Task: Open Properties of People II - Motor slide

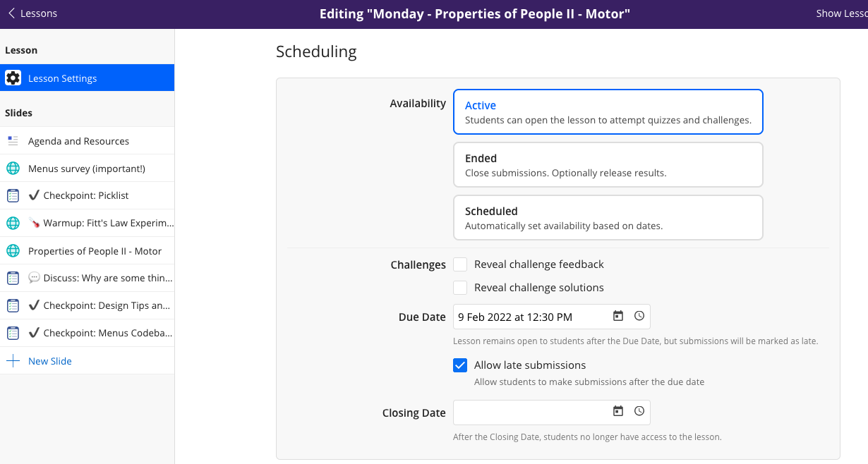Action: [95, 251]
